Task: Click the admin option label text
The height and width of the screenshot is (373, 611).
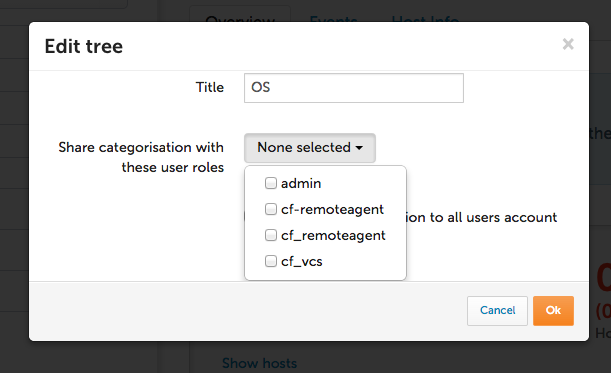Action: [301, 183]
